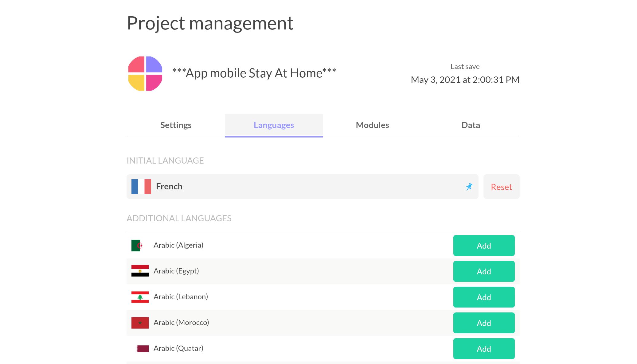
Task: Add Arabic (Lebanon) as additional language
Action: click(484, 297)
